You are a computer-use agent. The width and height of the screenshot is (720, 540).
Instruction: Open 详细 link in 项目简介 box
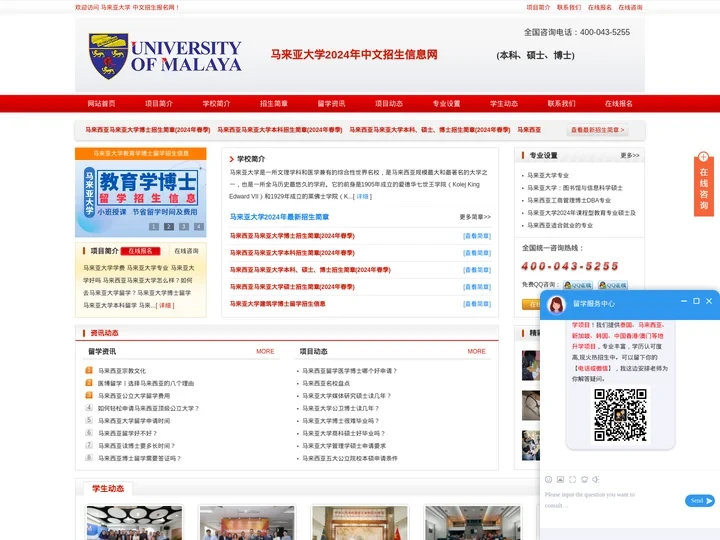pos(166,305)
